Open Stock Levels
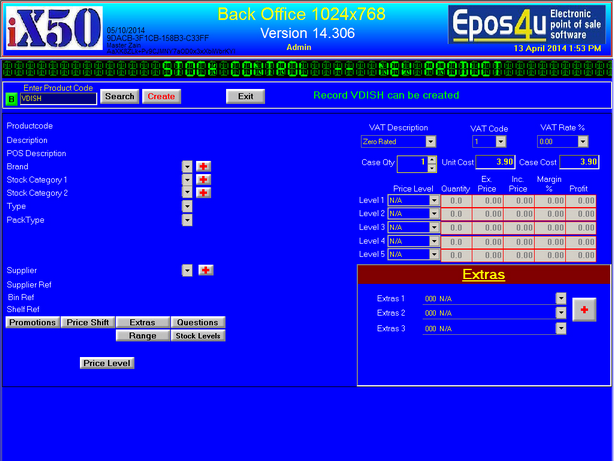 (198, 336)
